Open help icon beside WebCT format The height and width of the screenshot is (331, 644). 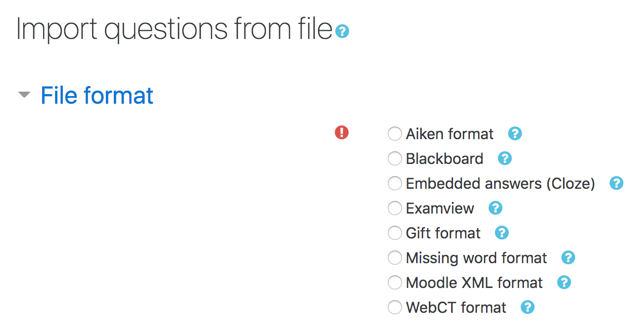pyautogui.click(x=528, y=307)
